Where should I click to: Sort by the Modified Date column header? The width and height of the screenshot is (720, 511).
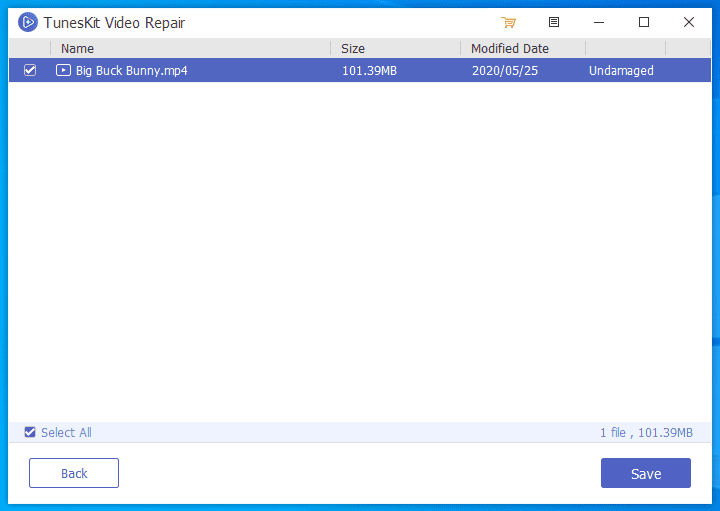[x=523, y=48]
